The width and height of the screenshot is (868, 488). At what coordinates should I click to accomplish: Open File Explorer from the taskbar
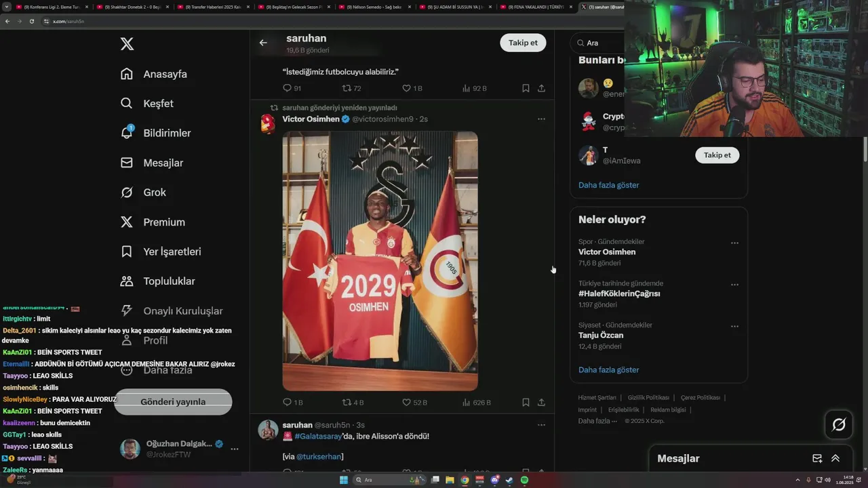[450, 480]
